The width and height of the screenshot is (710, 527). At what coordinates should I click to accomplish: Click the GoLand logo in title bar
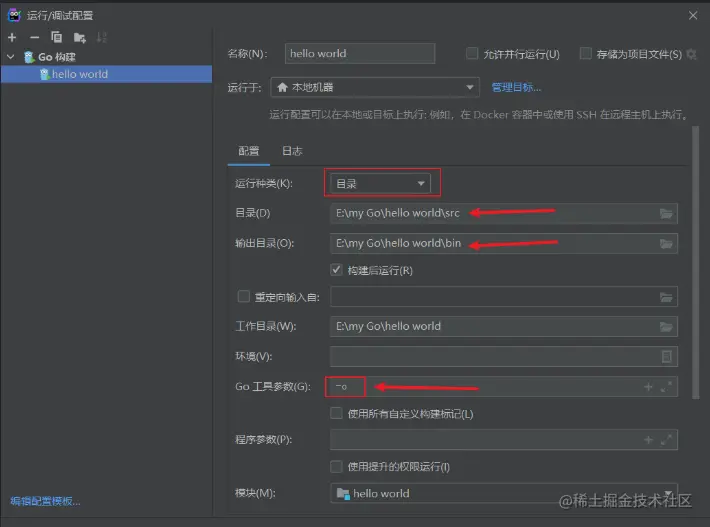[x=14, y=15]
